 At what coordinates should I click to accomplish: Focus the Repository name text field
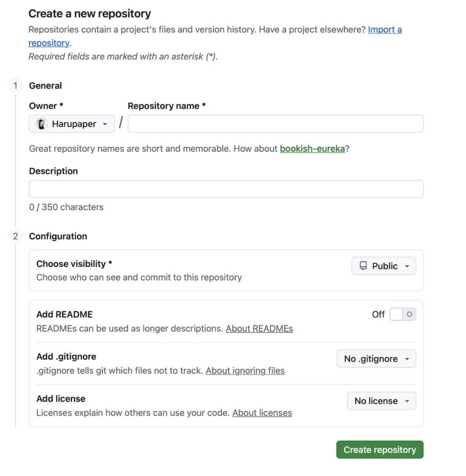275,124
